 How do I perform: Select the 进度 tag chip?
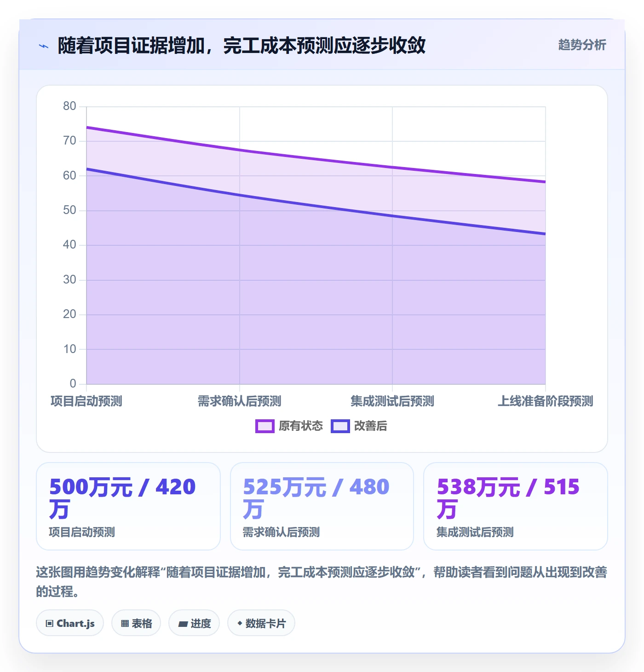[x=194, y=623]
